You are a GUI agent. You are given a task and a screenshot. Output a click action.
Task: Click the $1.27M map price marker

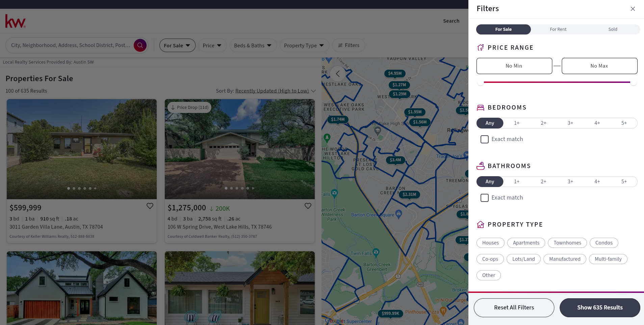point(399,85)
